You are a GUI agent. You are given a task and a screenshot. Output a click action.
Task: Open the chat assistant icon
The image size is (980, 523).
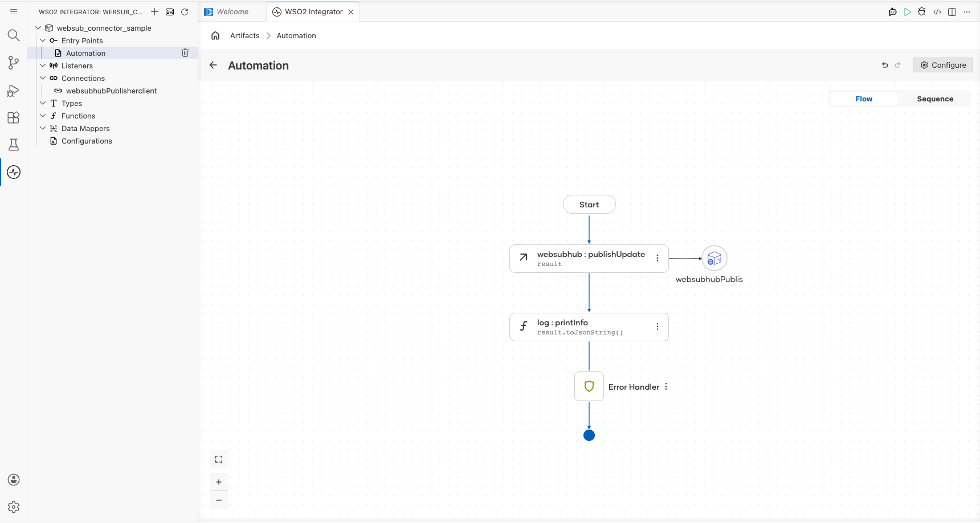coord(893,11)
